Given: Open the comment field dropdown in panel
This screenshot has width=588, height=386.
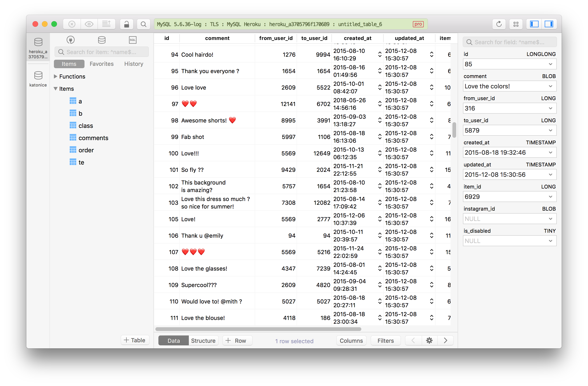Looking at the screenshot, I should click(x=551, y=87).
